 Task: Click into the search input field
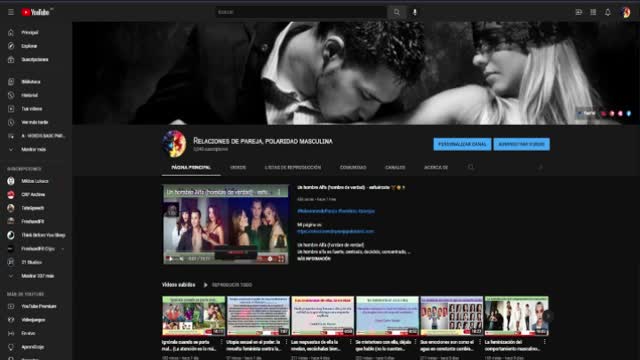[x=301, y=12]
